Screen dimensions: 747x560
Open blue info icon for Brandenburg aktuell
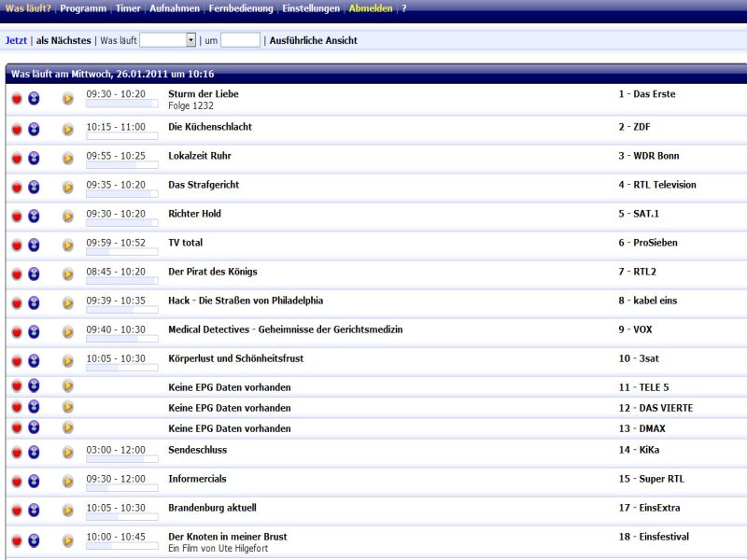click(34, 510)
